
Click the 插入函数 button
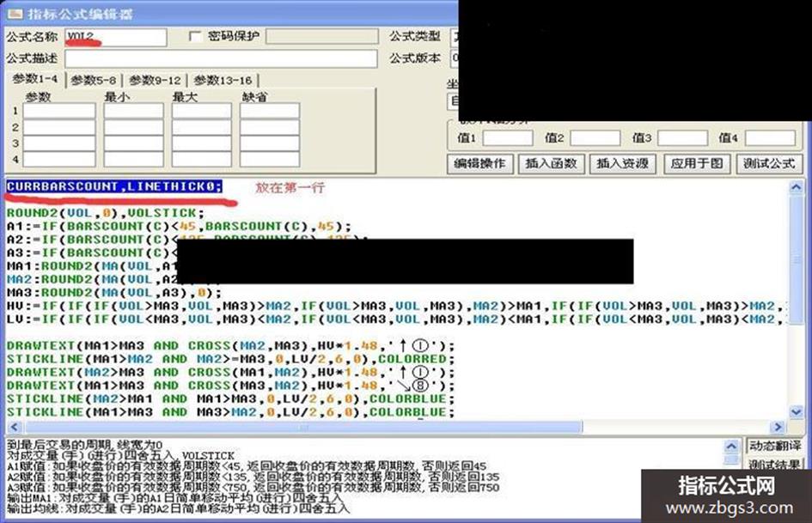(551, 164)
